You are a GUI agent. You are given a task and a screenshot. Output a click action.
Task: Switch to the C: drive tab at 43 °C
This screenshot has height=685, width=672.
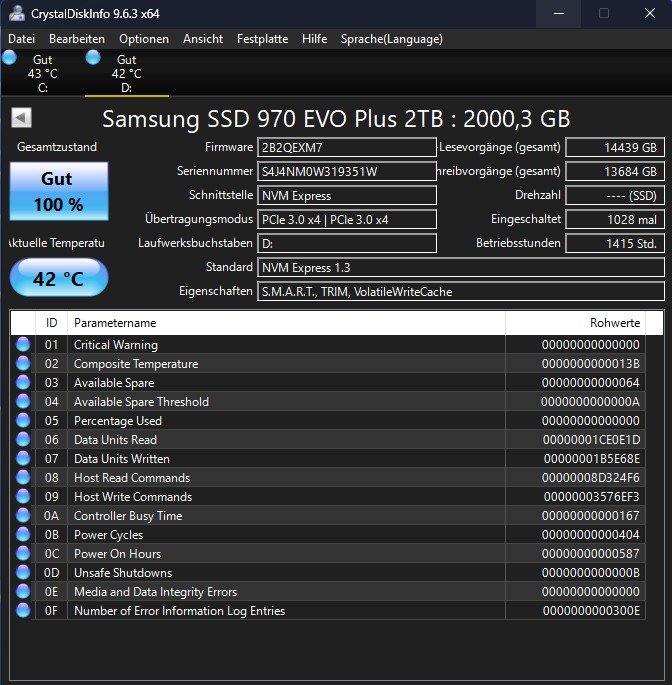pyautogui.click(x=42, y=73)
